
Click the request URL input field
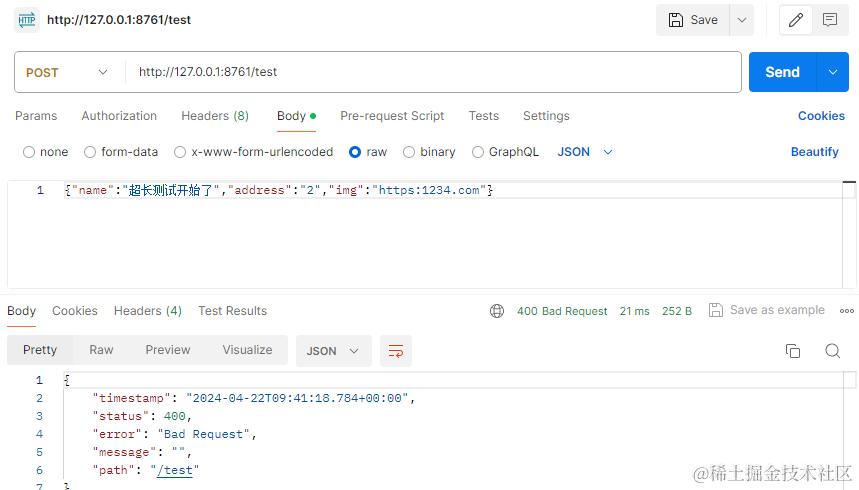click(x=433, y=72)
